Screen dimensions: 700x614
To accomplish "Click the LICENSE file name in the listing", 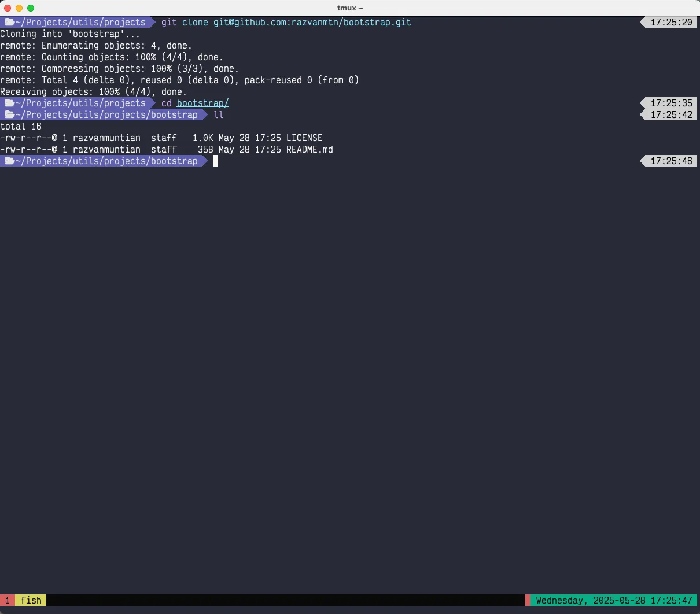I will 304,138.
